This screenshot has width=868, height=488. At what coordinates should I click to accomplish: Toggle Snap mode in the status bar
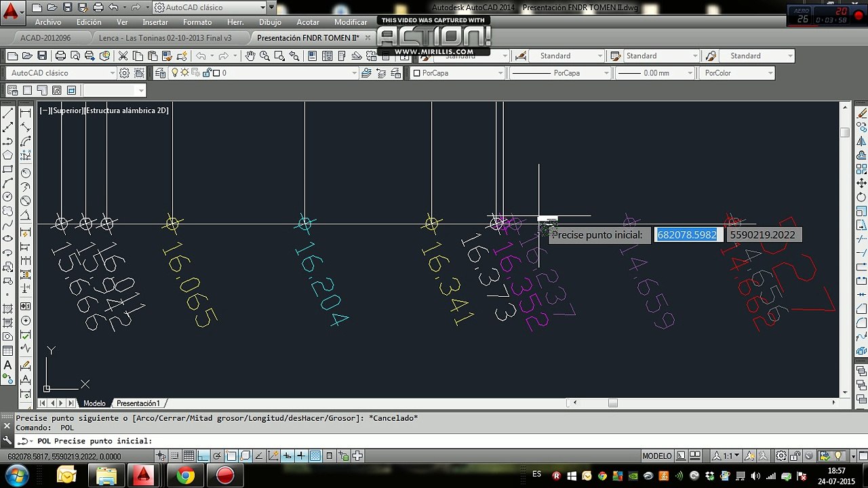click(176, 456)
